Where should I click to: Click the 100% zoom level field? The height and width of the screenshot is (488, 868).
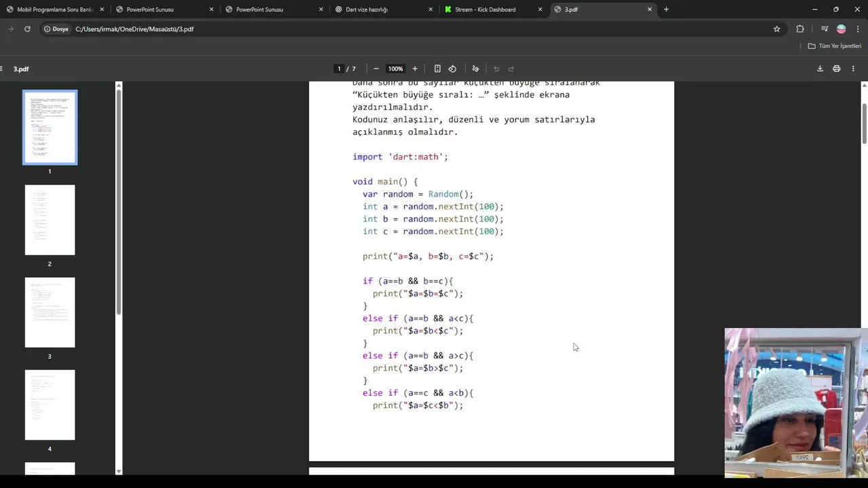tap(395, 68)
